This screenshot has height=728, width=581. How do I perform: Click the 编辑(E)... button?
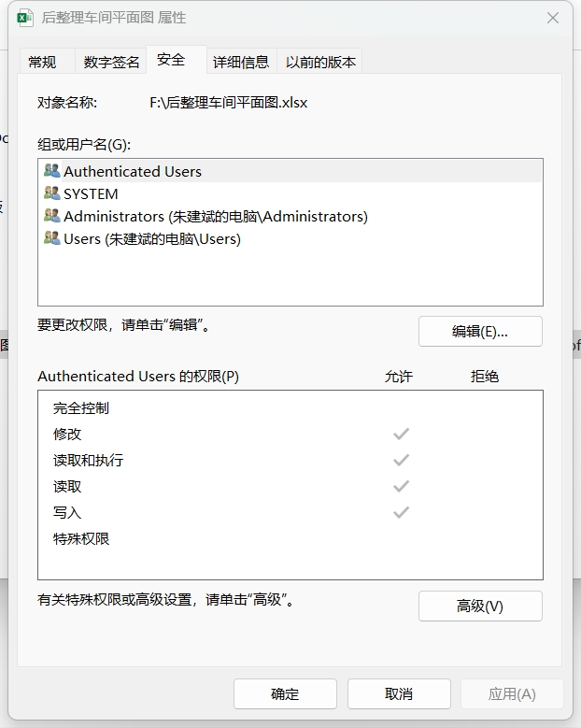point(480,332)
